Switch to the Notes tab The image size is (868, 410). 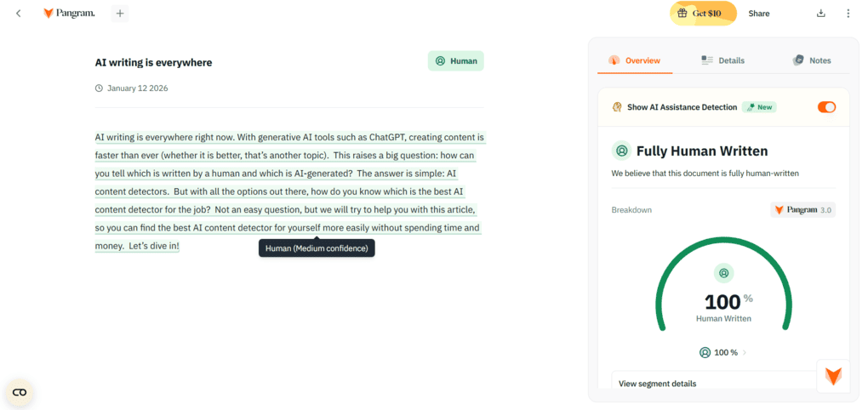click(812, 60)
